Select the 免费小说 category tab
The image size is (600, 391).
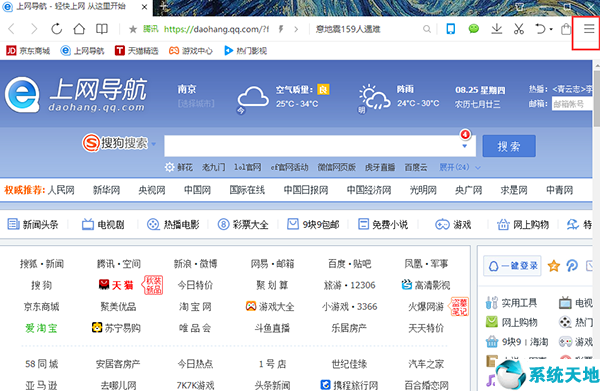click(383, 224)
